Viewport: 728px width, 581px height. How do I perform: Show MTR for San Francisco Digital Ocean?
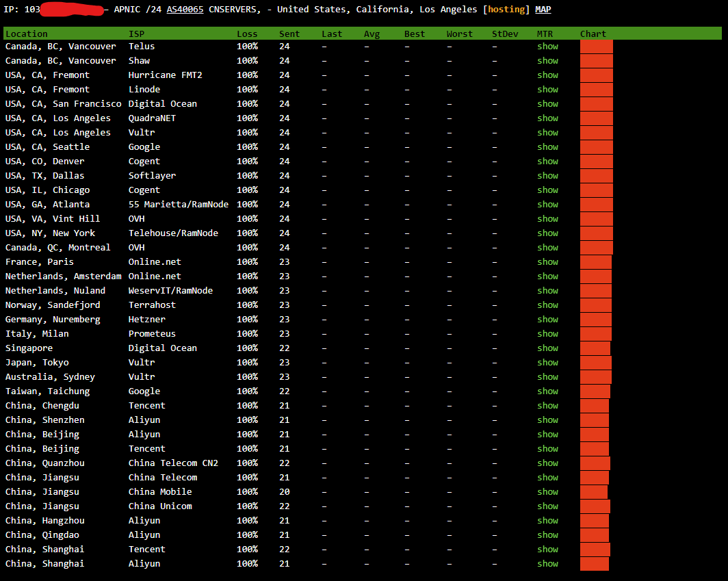[x=548, y=104]
